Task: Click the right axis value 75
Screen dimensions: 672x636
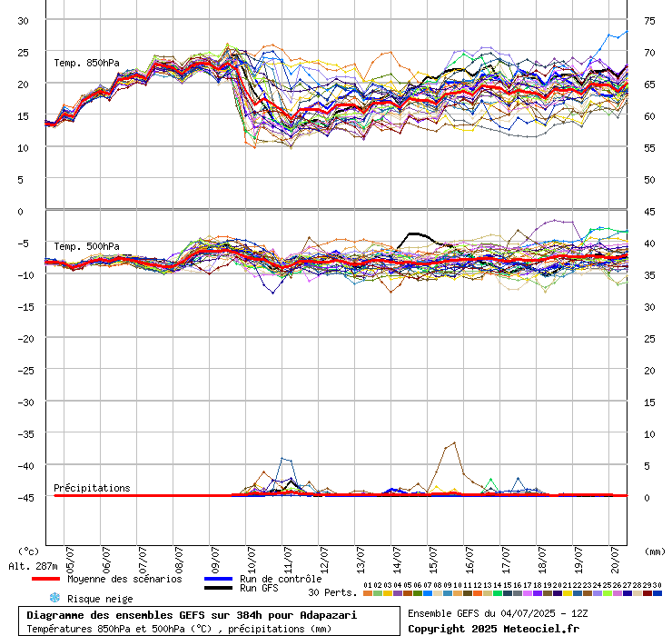Action: 649,21
